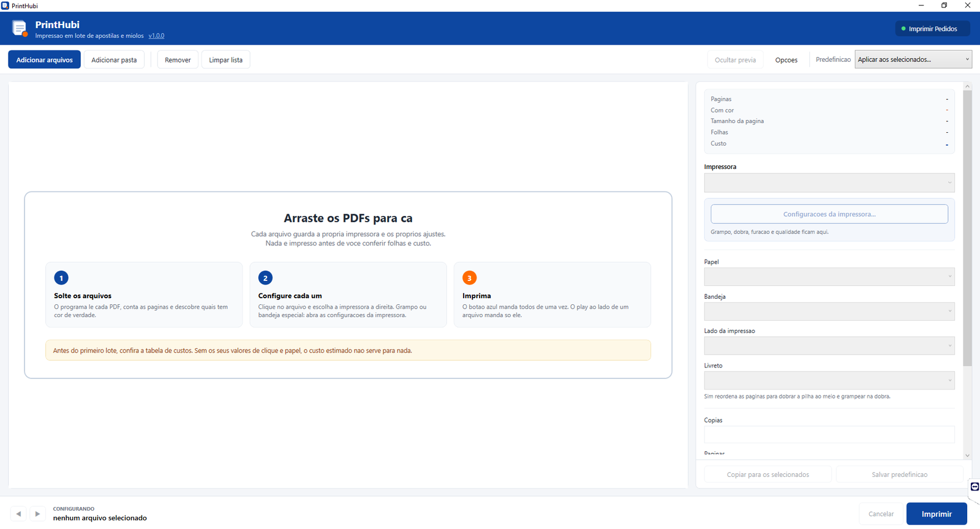Click the Custo row in summary
Image resolution: width=980 pixels, height=529 pixels.
829,143
